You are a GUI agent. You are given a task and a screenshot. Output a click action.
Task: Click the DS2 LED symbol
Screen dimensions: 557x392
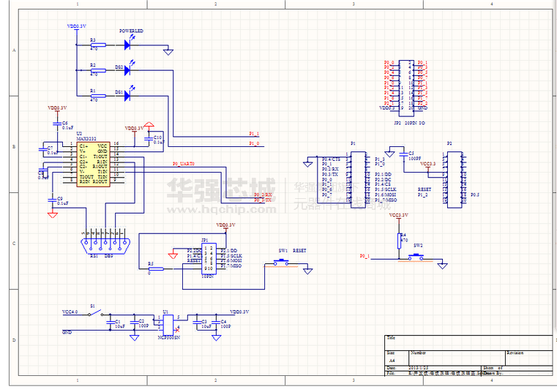(x=128, y=70)
